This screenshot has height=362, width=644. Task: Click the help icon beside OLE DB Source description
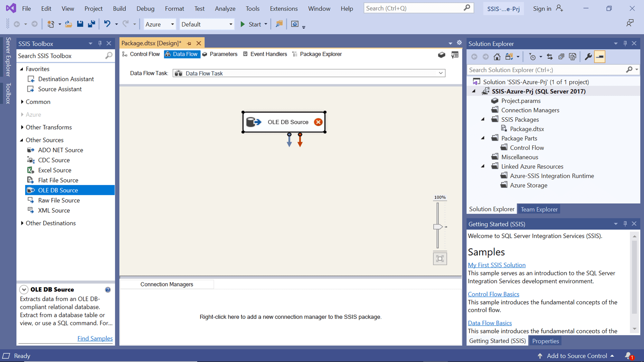108,290
